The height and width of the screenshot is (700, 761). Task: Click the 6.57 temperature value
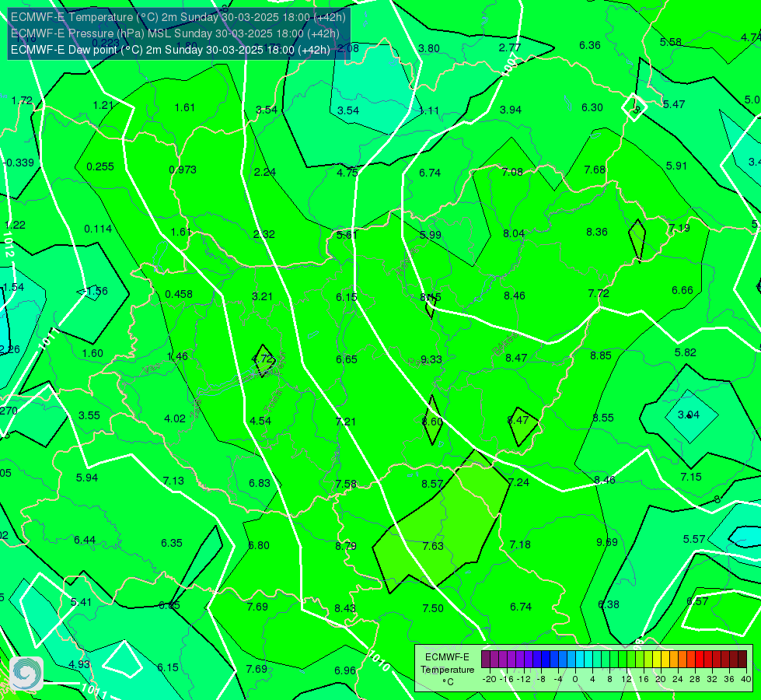[x=697, y=601]
